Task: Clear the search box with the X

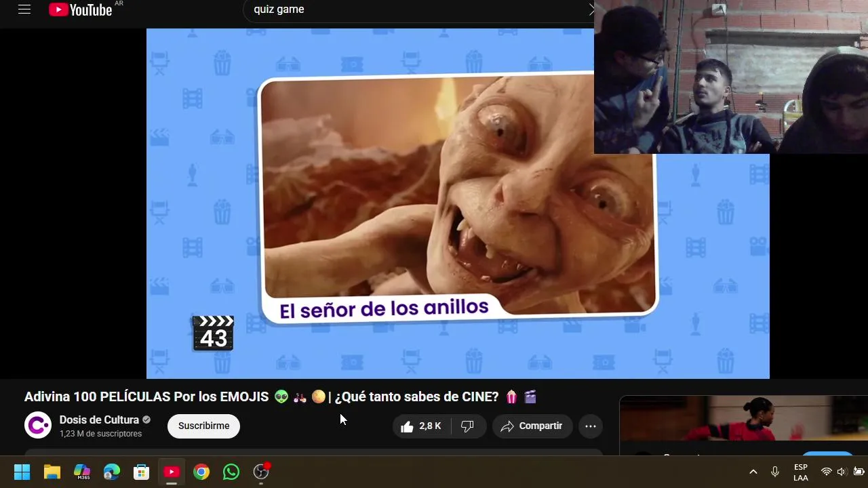Action: (591, 9)
